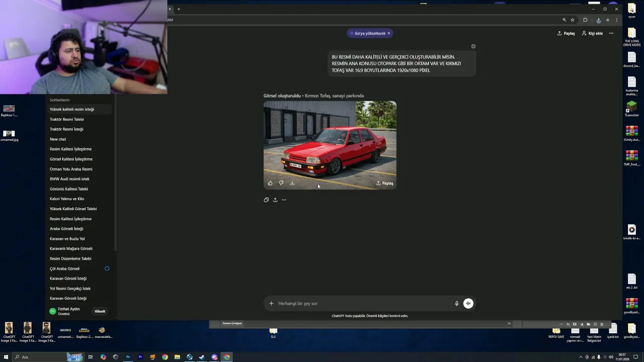Open the generated red car thumbnail
Image resolution: width=644 pixels, height=362 pixels.
pos(330,145)
